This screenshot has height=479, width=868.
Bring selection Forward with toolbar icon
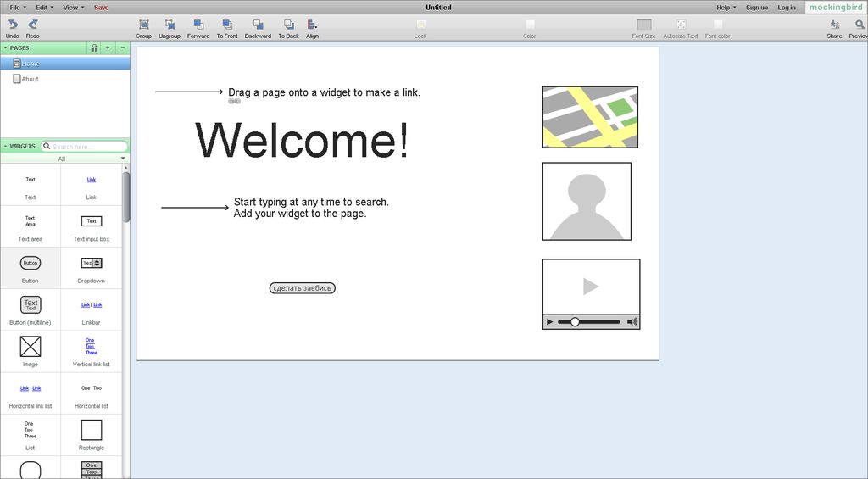tap(198, 25)
